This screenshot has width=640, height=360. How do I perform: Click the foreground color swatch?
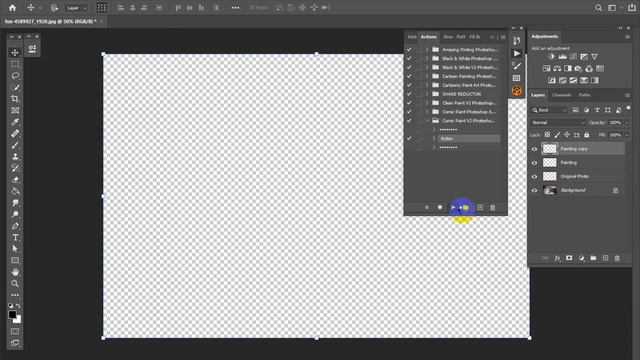point(12,314)
